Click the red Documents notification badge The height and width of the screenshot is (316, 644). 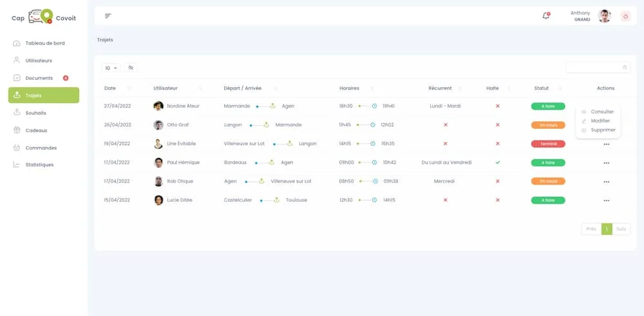[x=65, y=78]
